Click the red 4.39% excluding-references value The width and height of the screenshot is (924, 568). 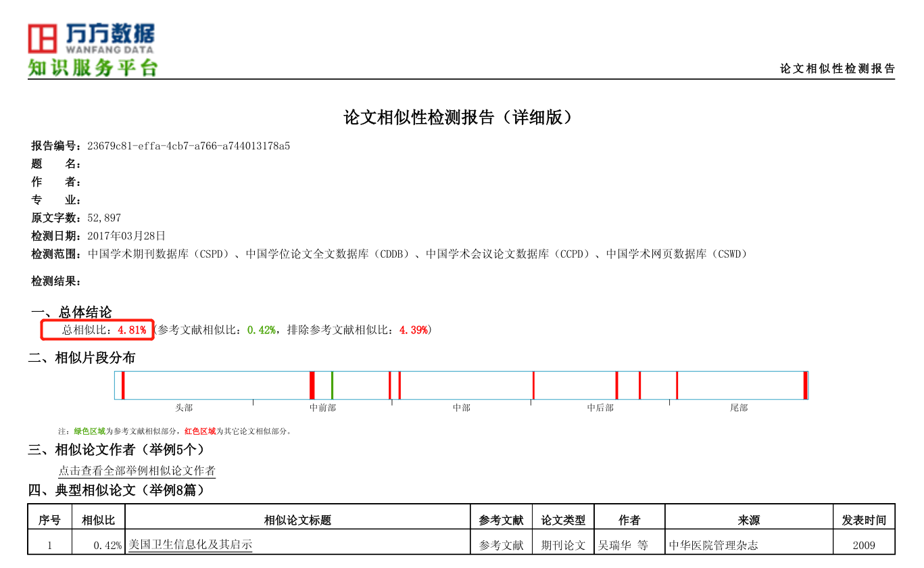coord(413,330)
